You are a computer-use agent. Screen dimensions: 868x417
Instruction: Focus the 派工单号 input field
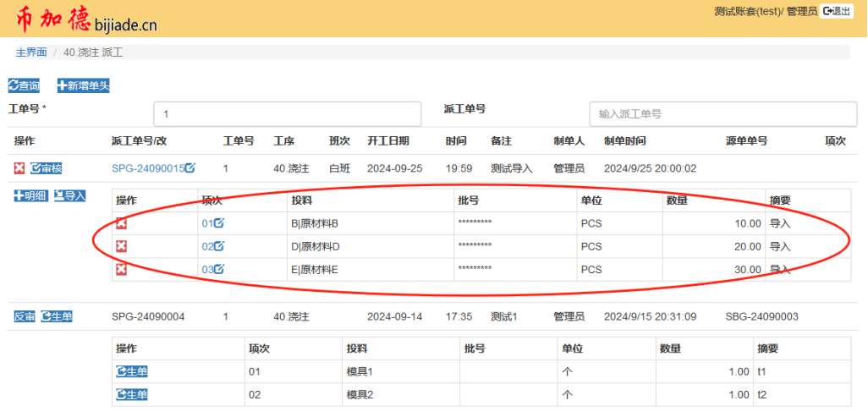(x=719, y=113)
